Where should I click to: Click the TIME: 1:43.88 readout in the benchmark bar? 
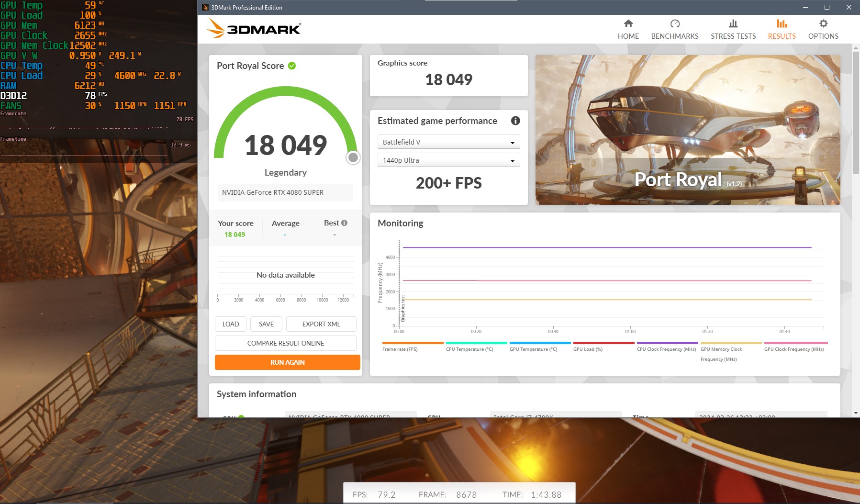point(532,495)
